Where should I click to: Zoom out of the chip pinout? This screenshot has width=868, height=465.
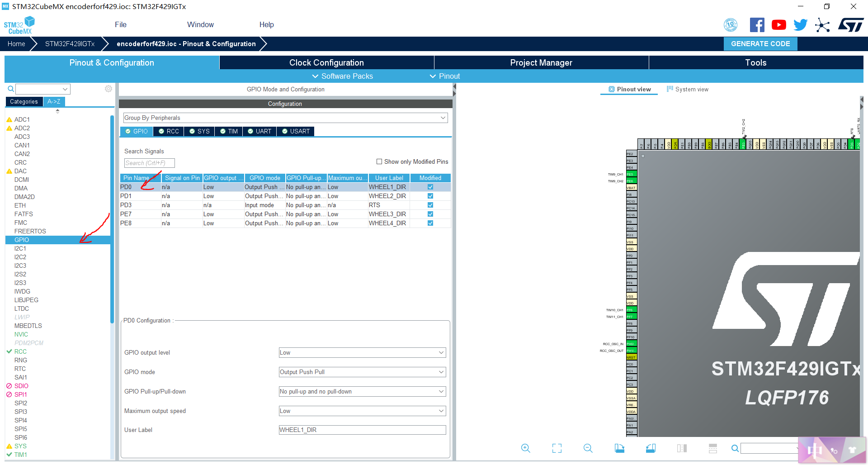click(x=588, y=448)
